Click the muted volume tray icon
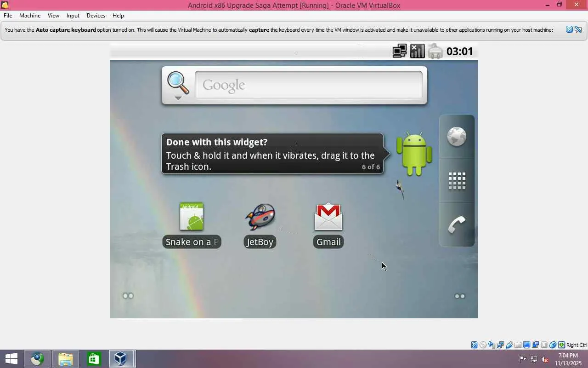This screenshot has height=368, width=588. click(x=545, y=359)
